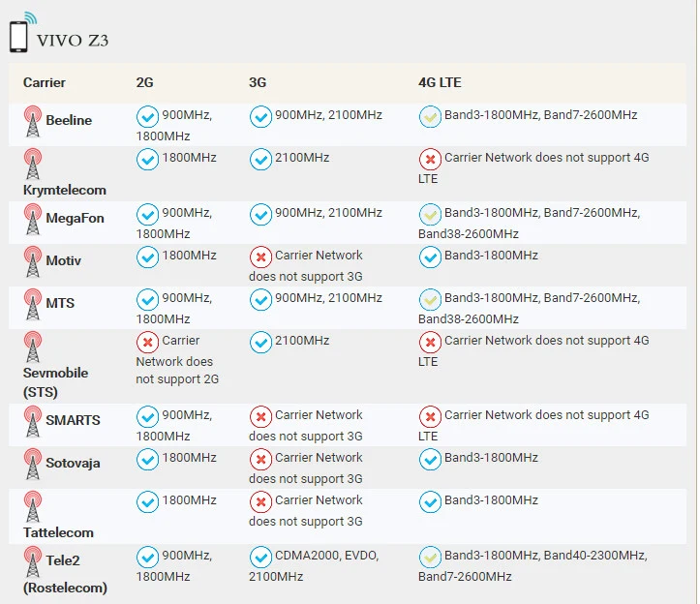Click Krymtelecom's 2100MHz 3G value
Screen dimensions: 700x604
point(302,158)
